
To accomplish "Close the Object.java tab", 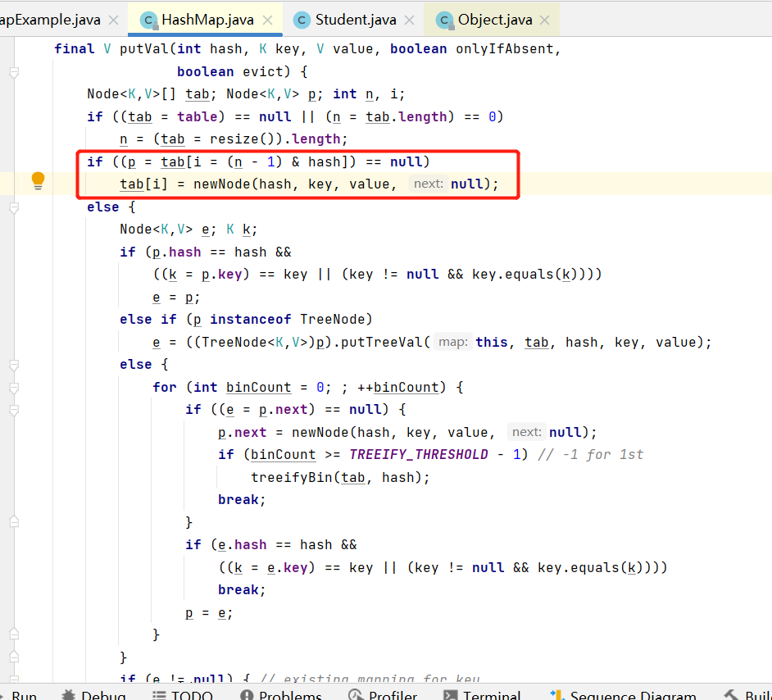I will tap(544, 20).
